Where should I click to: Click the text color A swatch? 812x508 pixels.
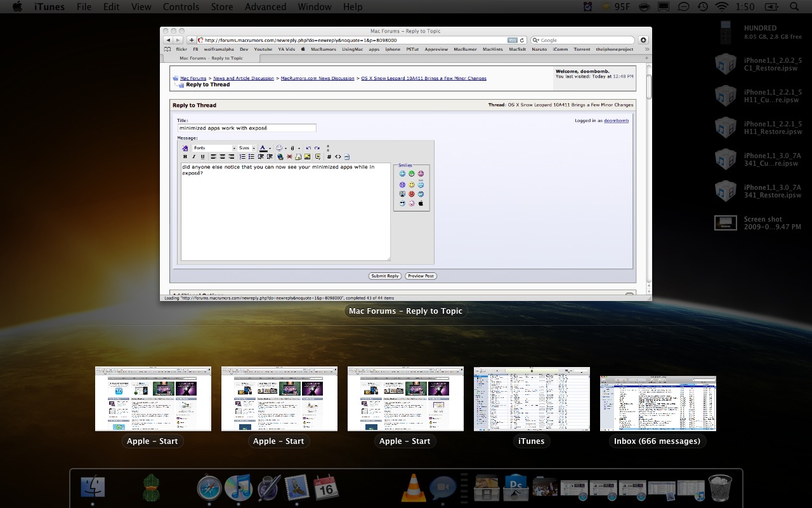(263, 148)
